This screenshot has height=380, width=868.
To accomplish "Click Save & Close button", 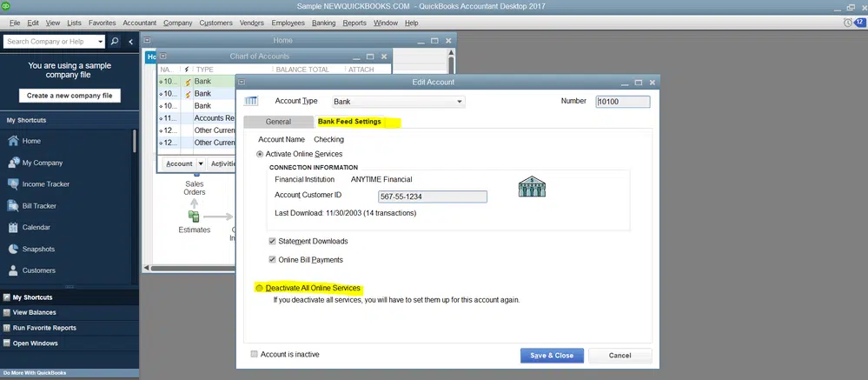I will pos(552,356).
